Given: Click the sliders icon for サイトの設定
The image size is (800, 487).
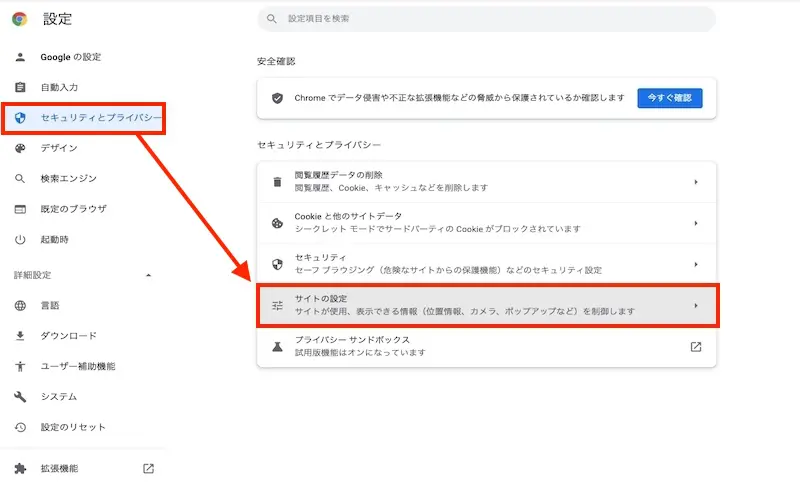Looking at the screenshot, I should [x=277, y=305].
